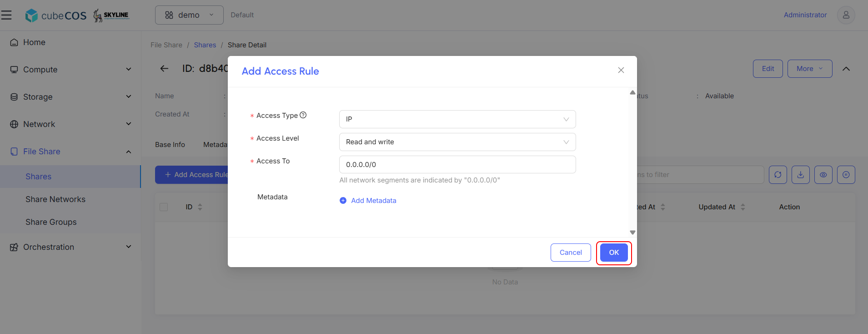Image resolution: width=868 pixels, height=334 pixels.
Task: Click the Access Type help icon
Action: pos(303,115)
